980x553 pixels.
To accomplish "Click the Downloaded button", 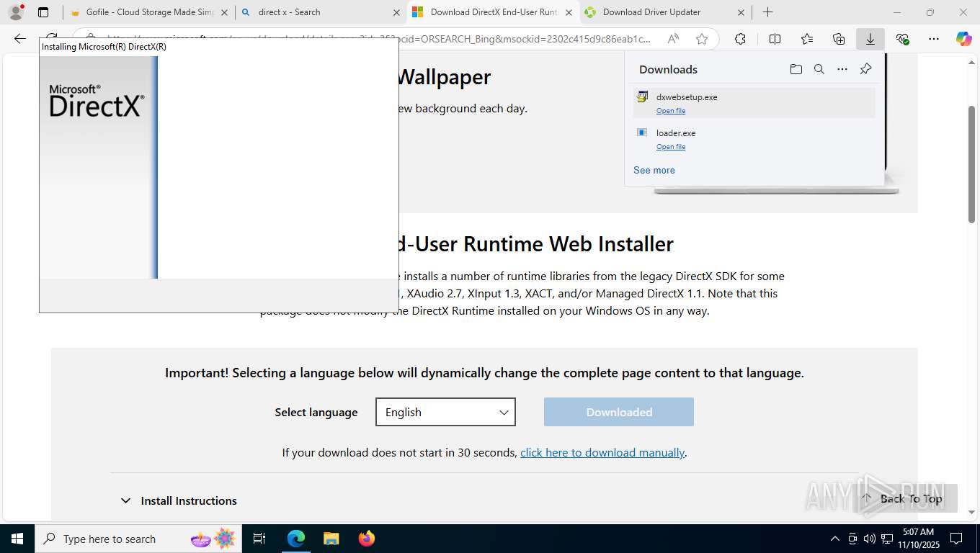I will [619, 412].
